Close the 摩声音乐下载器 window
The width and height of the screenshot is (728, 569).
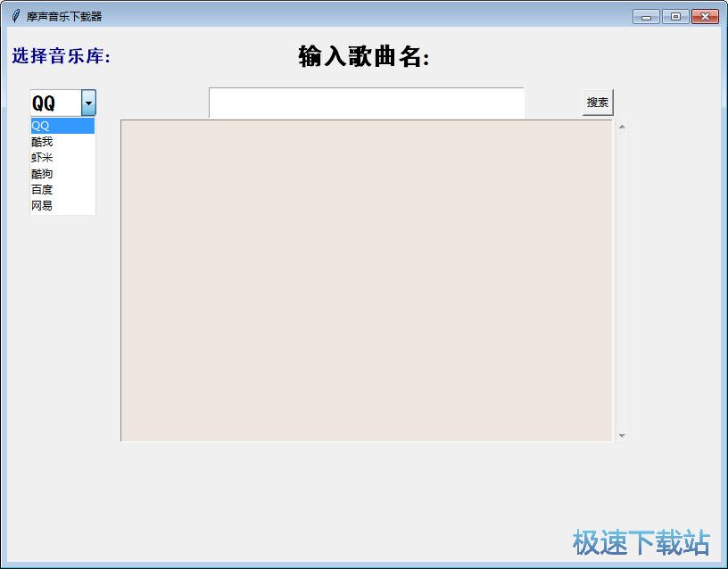[705, 16]
